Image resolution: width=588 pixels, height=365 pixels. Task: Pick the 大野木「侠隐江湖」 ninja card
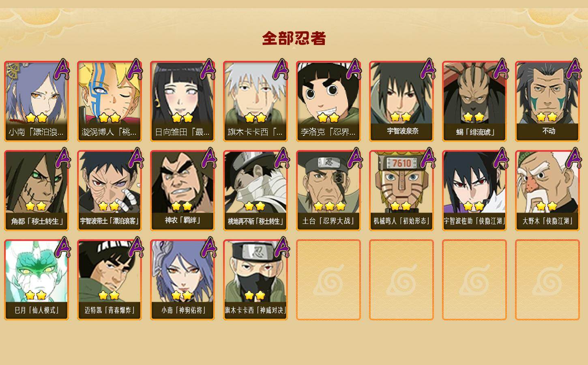(x=547, y=191)
